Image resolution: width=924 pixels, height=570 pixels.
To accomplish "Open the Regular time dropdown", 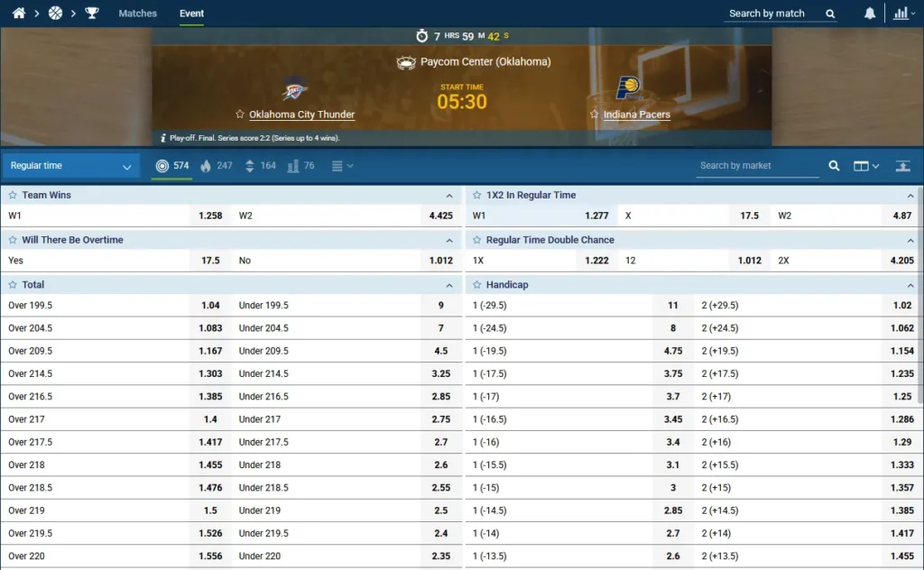I will coord(70,166).
